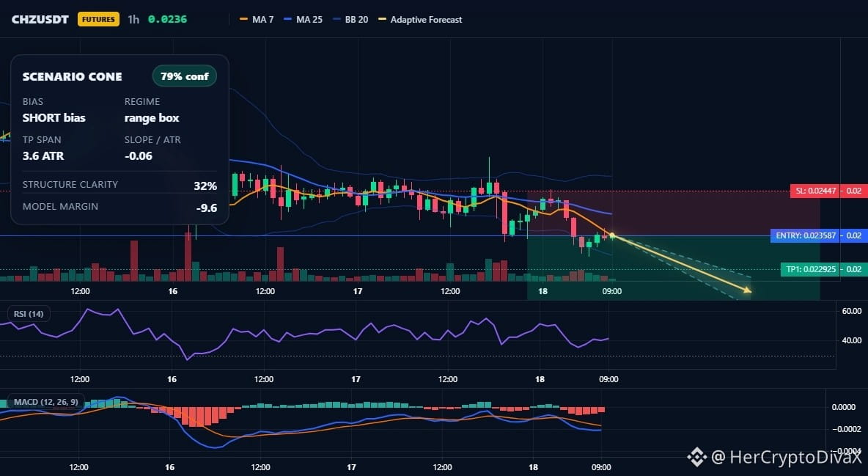Screen dimensions: 868x476
Task: Click the SCENARIO CONE panel title
Action: (73, 77)
